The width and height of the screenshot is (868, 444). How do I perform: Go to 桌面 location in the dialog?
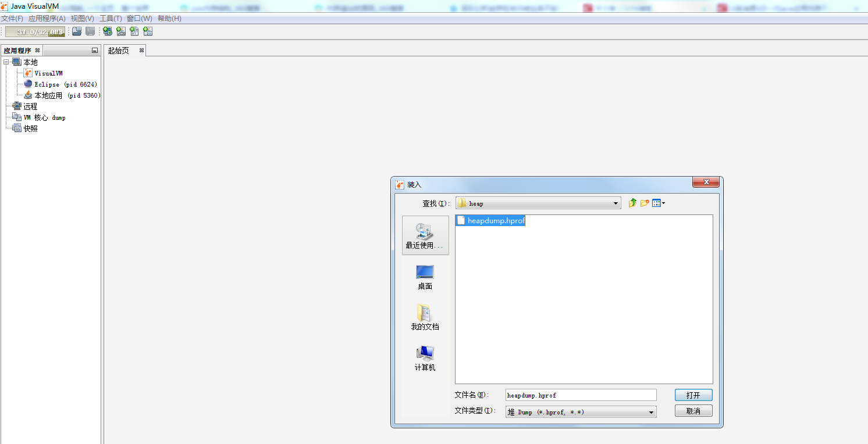point(425,277)
